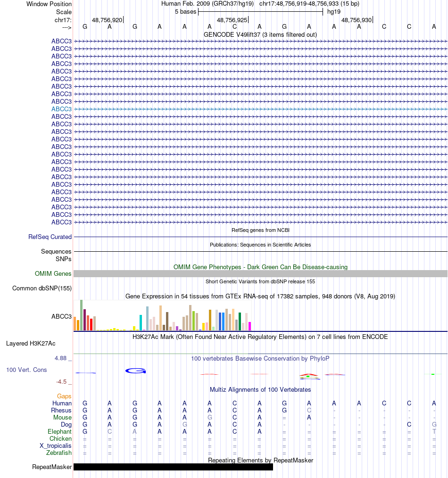448x478 pixels.
Task: Open the H3K27Ac Mark ENCODE track title
Action: click(x=260, y=337)
